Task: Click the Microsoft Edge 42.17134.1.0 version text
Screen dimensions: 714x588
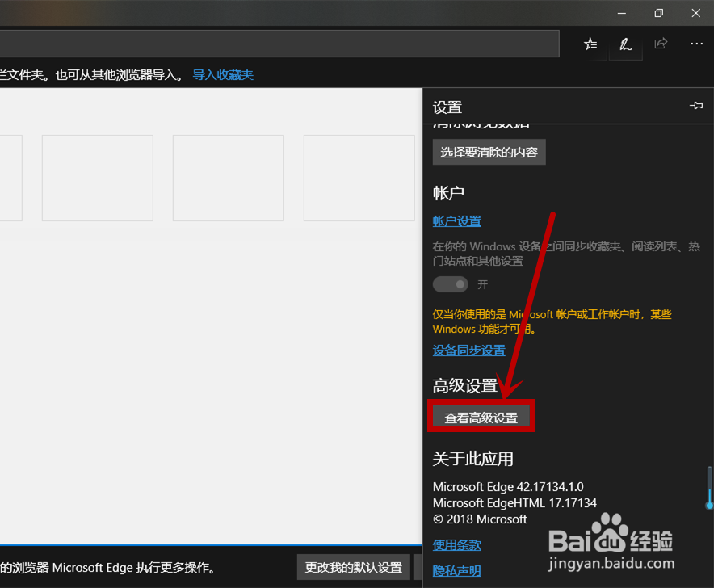Action: [x=508, y=487]
